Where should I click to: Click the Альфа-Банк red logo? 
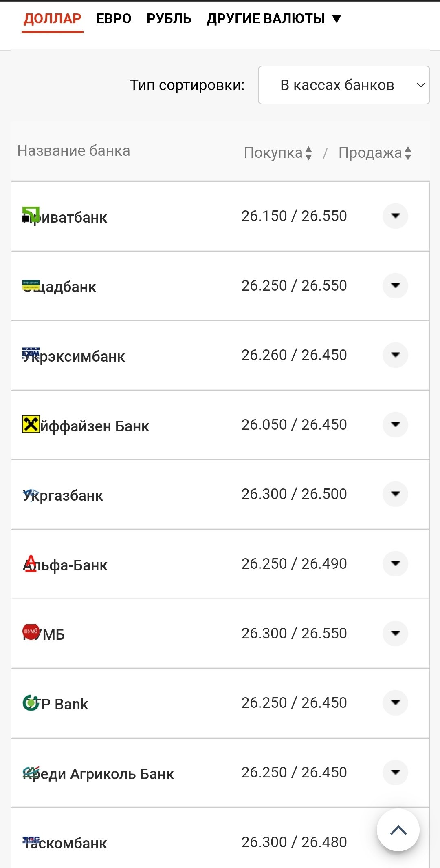31,563
